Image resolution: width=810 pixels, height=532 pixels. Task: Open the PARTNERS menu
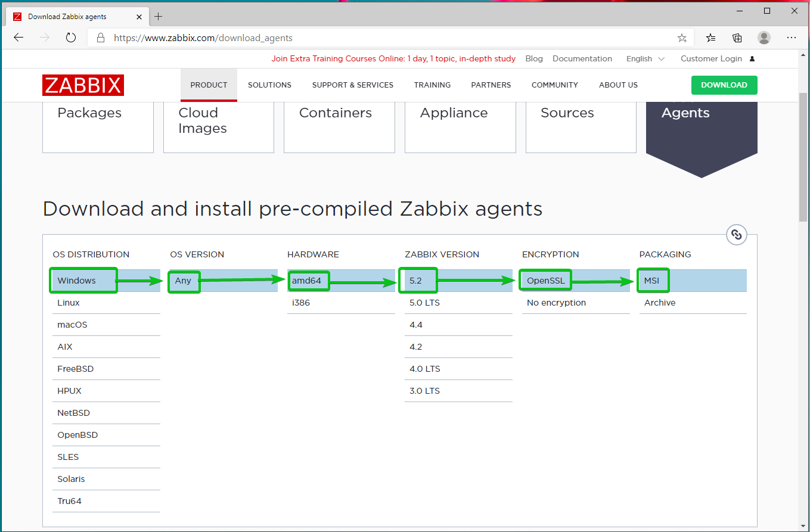491,85
